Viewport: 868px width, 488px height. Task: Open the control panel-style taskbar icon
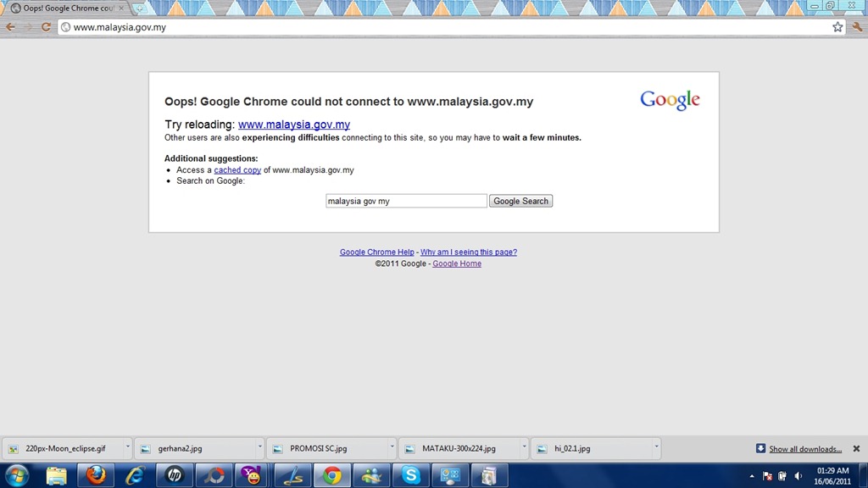[x=450, y=476]
